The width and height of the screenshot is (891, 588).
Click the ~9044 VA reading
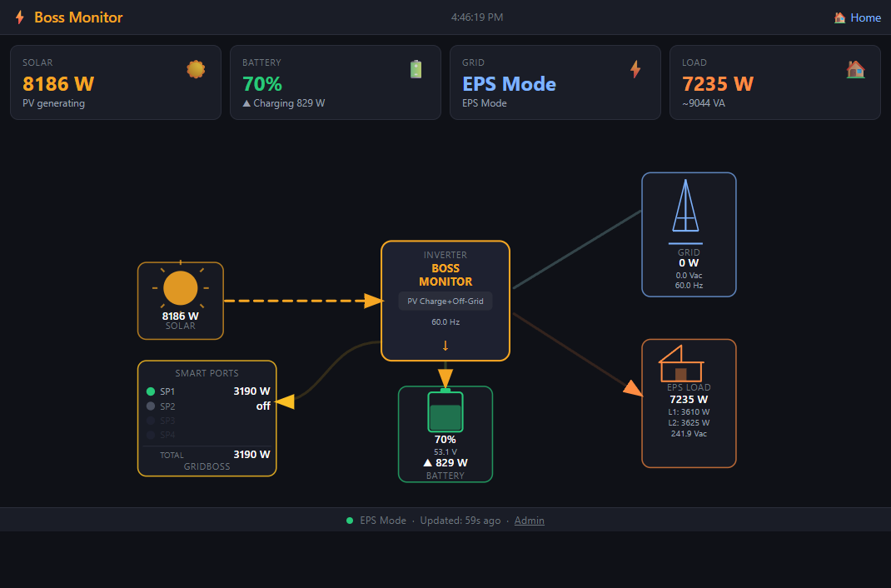pos(704,103)
